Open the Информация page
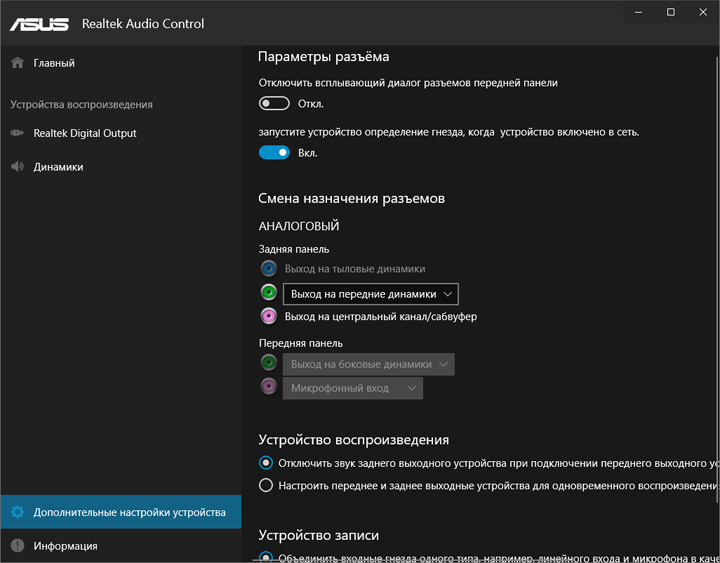Image resolution: width=720 pixels, height=563 pixels. coord(121,546)
